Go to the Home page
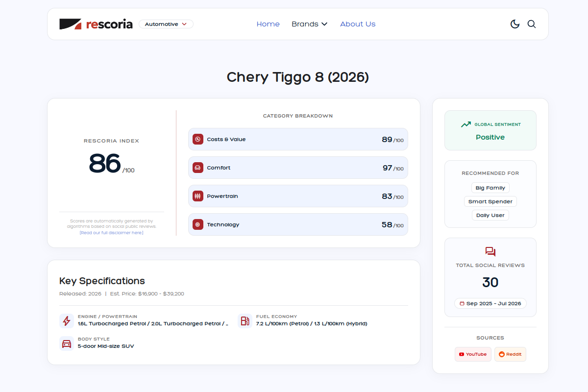The image size is (588, 392). tap(268, 24)
